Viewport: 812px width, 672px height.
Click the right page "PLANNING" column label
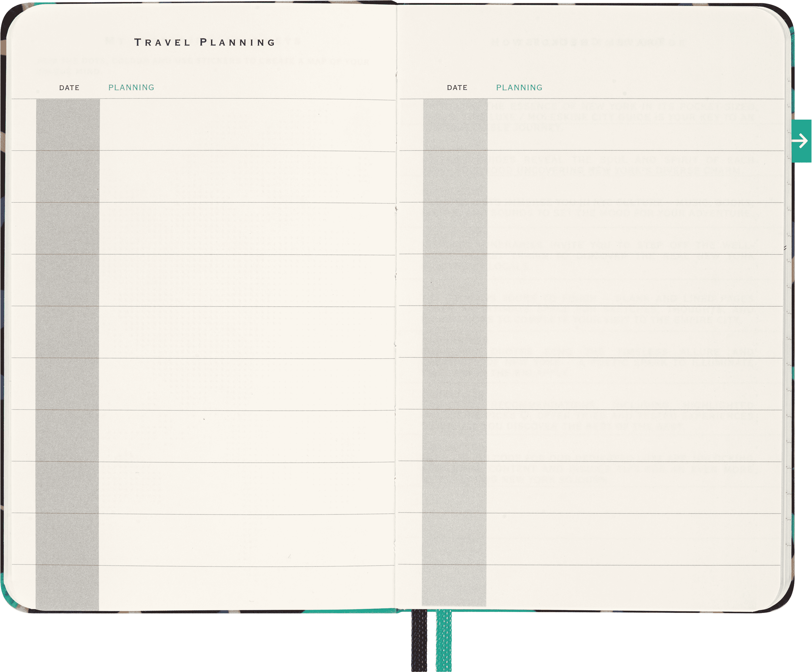pos(519,87)
